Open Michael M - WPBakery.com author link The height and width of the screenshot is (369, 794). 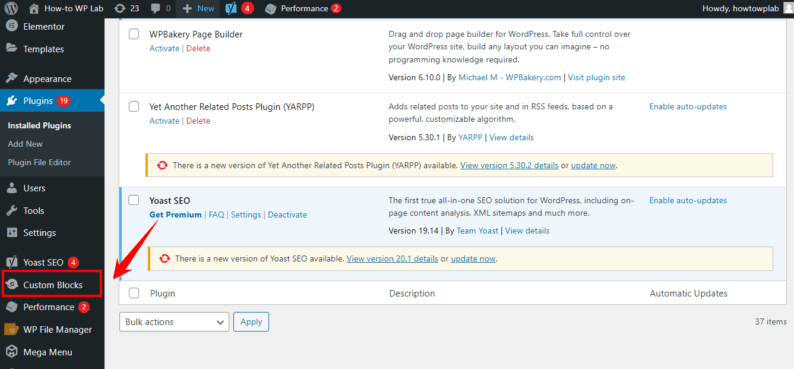click(509, 77)
